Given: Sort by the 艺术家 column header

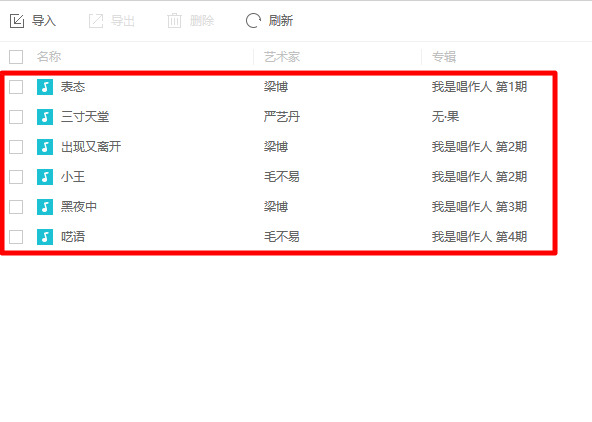Looking at the screenshot, I should (282, 57).
